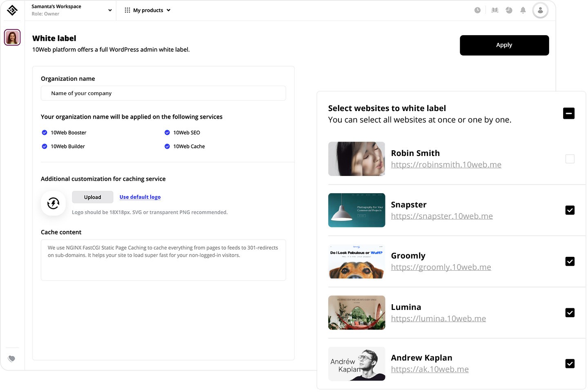Select Samanta's profile photo in the sidebar
Image resolution: width=588 pixels, height=392 pixels.
12,37
